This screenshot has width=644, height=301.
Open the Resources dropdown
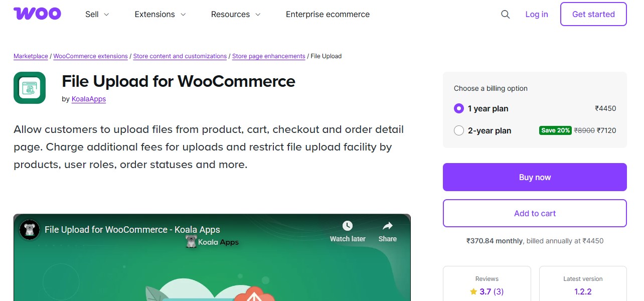coord(235,15)
